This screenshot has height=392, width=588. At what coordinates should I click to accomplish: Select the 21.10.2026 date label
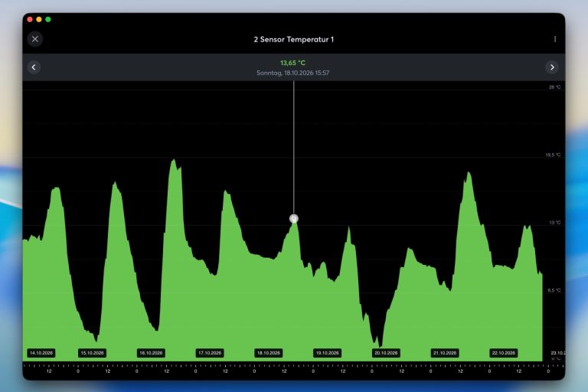click(x=445, y=353)
